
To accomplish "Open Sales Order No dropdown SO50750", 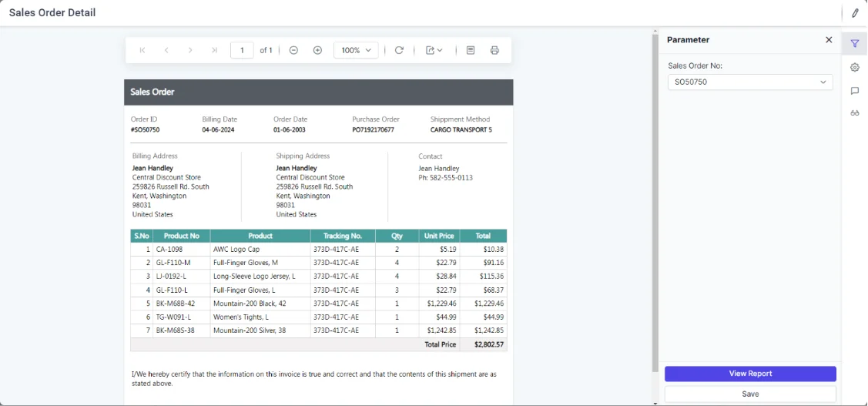I will tap(750, 82).
